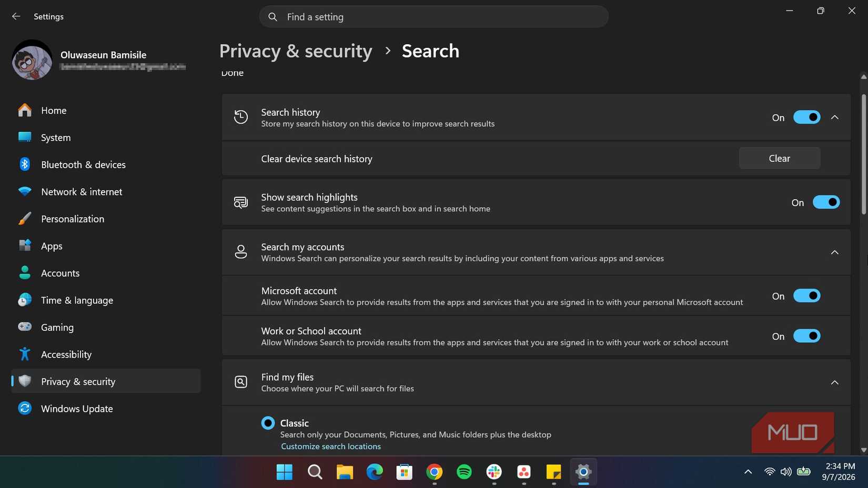This screenshot has height=488, width=868.
Task: Open Slack from taskbar
Action: [x=494, y=472]
